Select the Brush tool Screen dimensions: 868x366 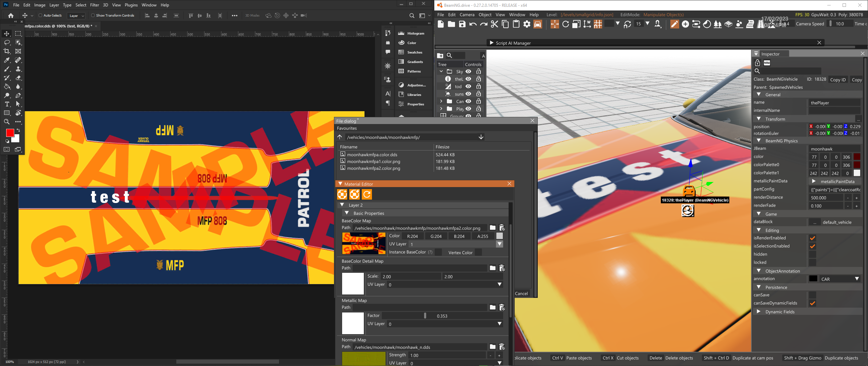pyautogui.click(x=7, y=69)
